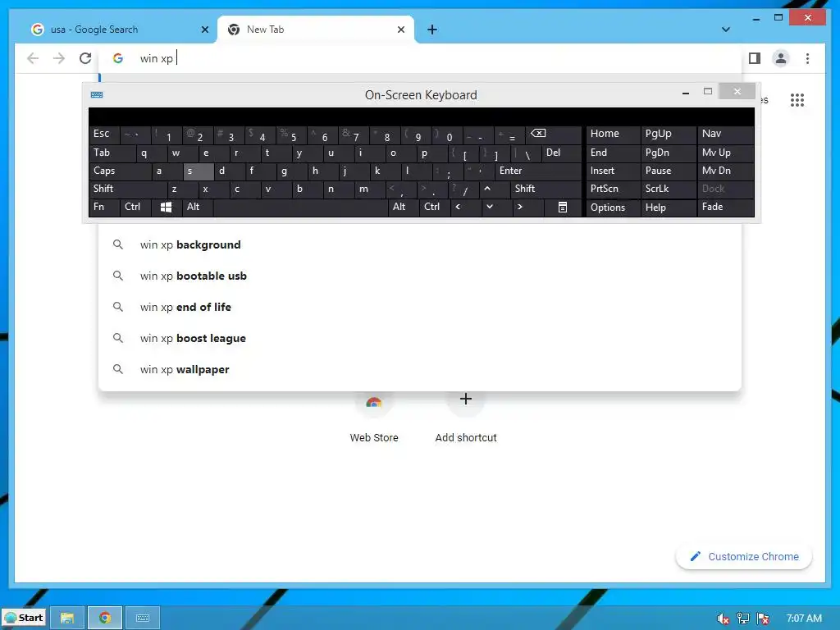Toggle the left Shift key
Screen dimensions: 840x630
127,189
